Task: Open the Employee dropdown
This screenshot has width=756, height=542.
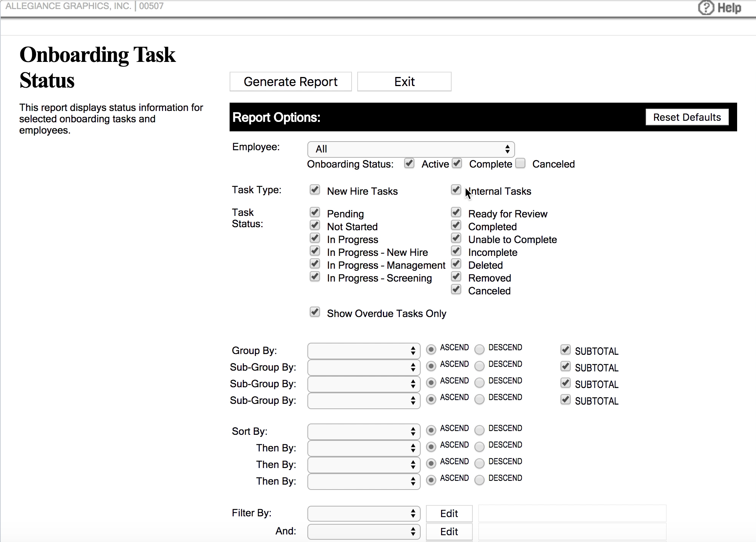Action: [x=411, y=149]
